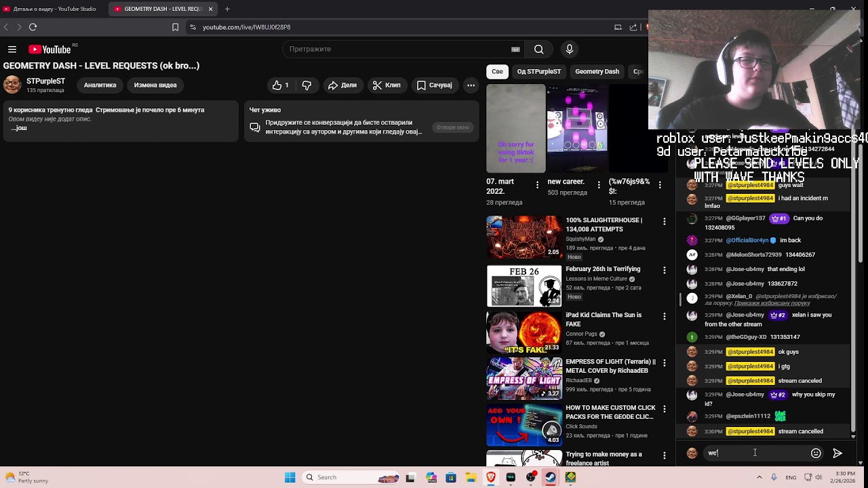Send the chat message
This screenshot has width=868, height=488.
[837, 453]
